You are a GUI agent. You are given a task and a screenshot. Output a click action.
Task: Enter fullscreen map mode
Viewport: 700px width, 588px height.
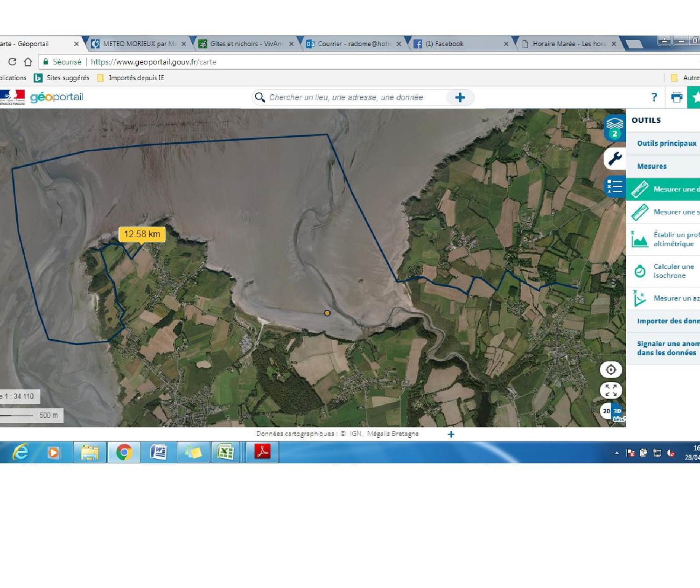tap(611, 390)
